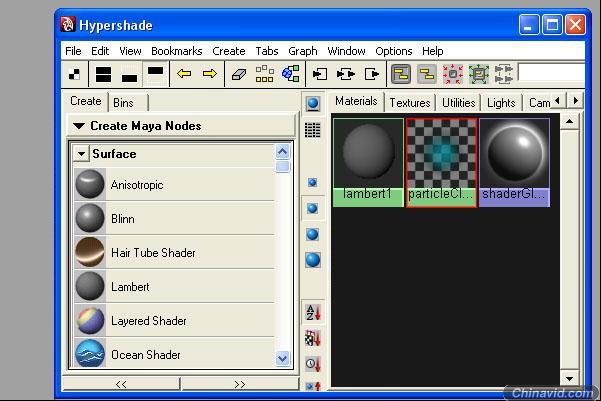The height and width of the screenshot is (401, 601).
Task: Click materials panel scroll up arrow
Action: click(569, 122)
